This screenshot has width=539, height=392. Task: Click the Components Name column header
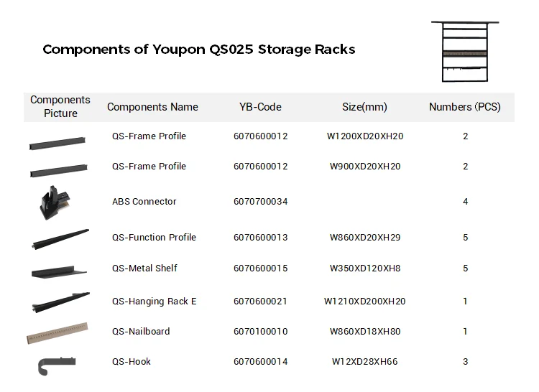tap(152, 107)
